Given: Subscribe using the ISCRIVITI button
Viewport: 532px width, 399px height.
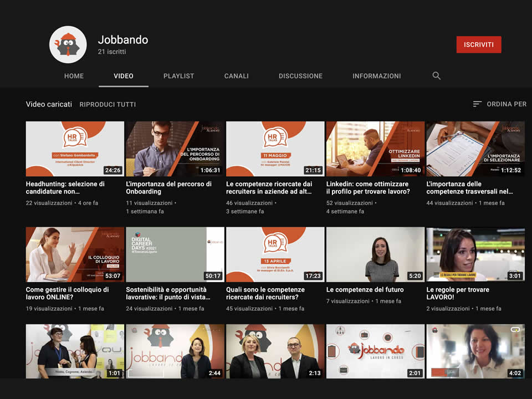Looking at the screenshot, I should click(479, 44).
